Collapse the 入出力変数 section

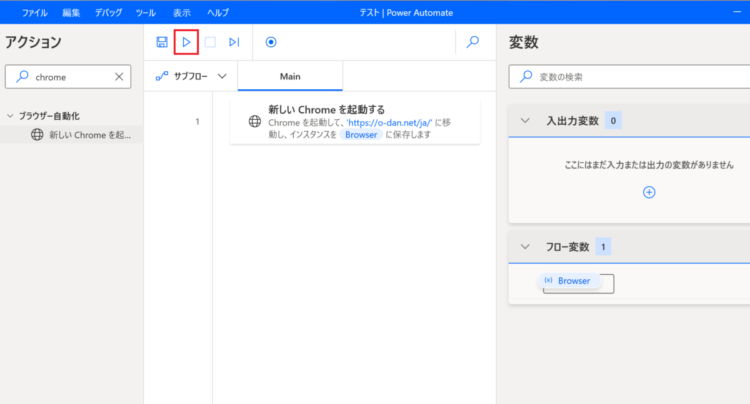[525, 120]
